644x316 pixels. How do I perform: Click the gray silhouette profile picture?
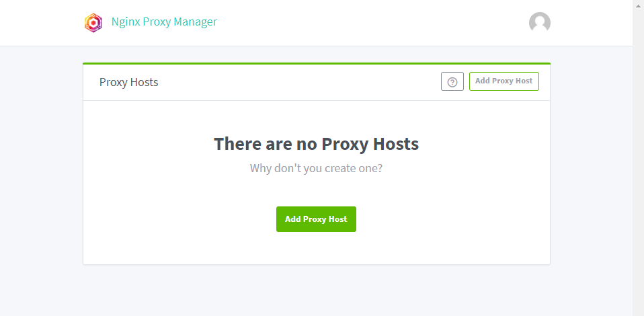539,23
